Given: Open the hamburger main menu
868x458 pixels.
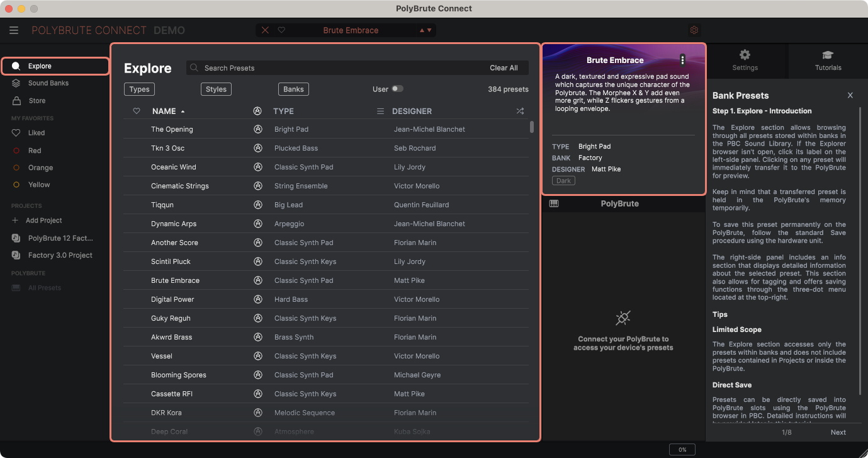Looking at the screenshot, I should [14, 30].
